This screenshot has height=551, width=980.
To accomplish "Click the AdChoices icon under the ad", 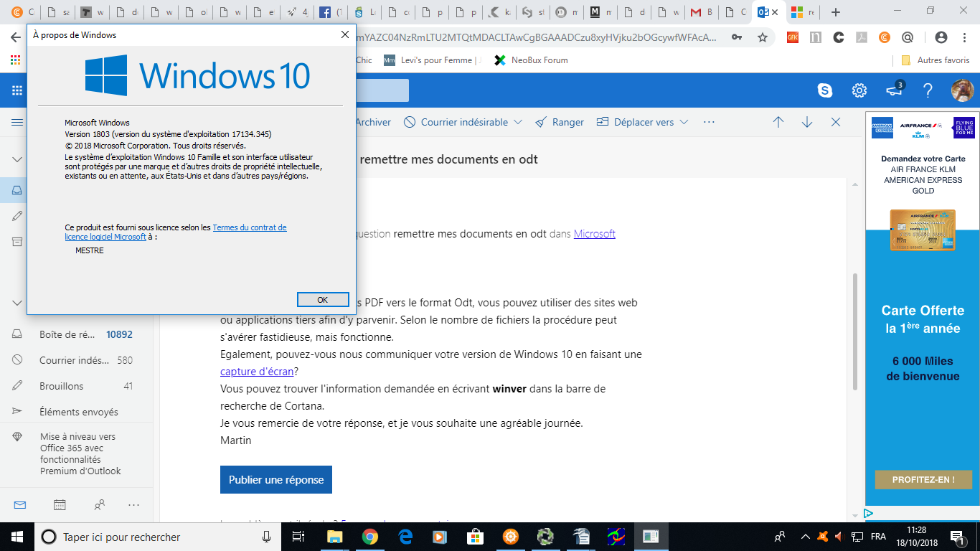I will [x=868, y=514].
